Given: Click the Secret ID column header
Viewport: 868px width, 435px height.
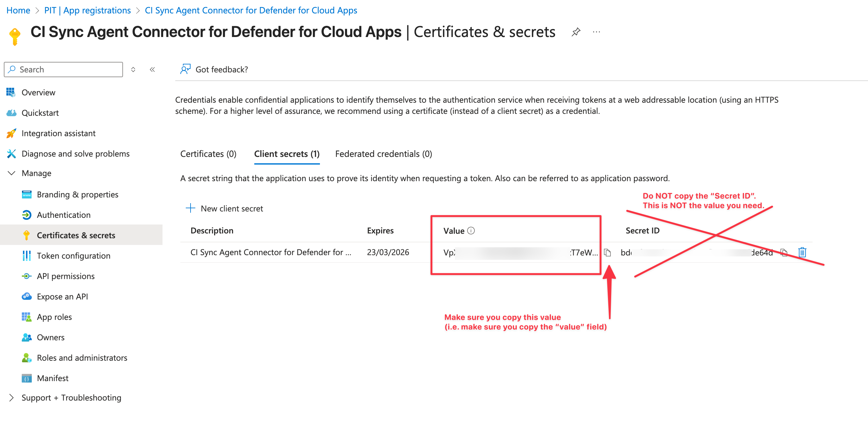Looking at the screenshot, I should [642, 231].
